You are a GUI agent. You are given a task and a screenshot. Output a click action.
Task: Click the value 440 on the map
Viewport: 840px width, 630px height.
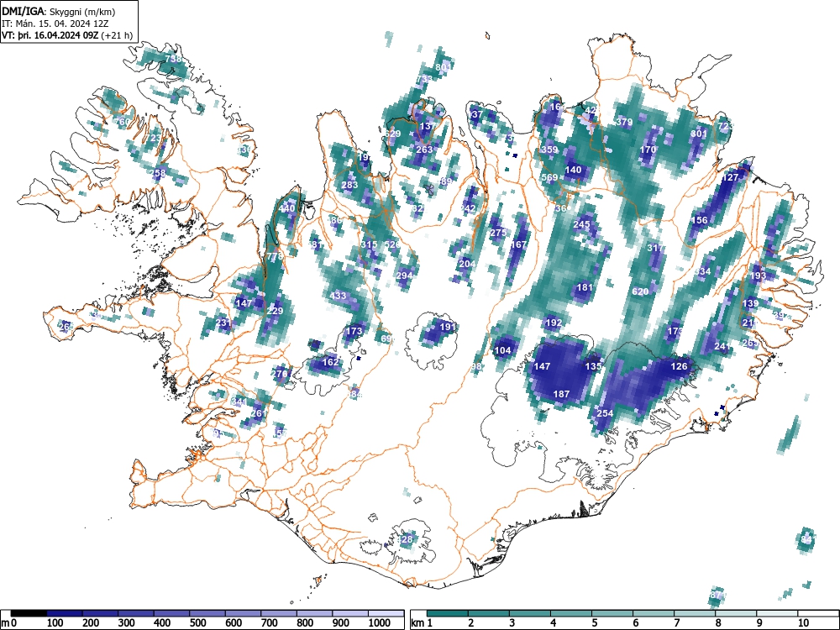coord(286,208)
